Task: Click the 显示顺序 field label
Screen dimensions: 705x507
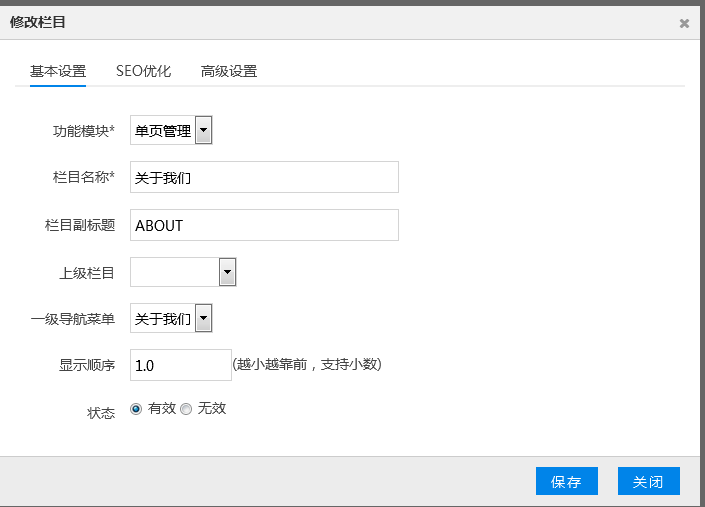Action: pos(87,366)
